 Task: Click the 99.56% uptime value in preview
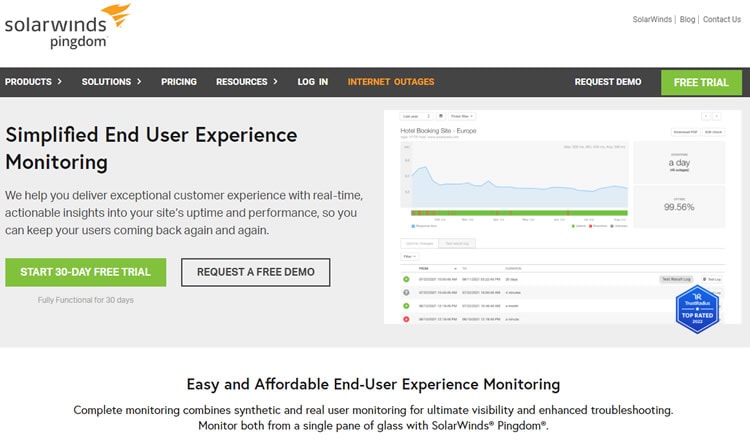679,207
